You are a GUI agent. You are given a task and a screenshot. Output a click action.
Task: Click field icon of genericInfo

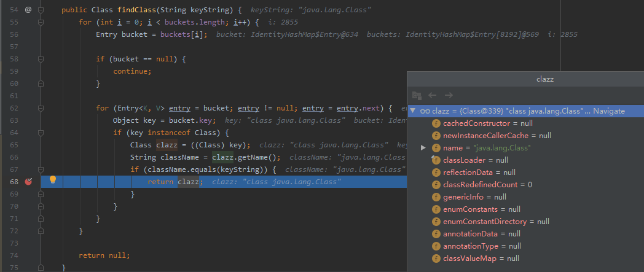436,197
